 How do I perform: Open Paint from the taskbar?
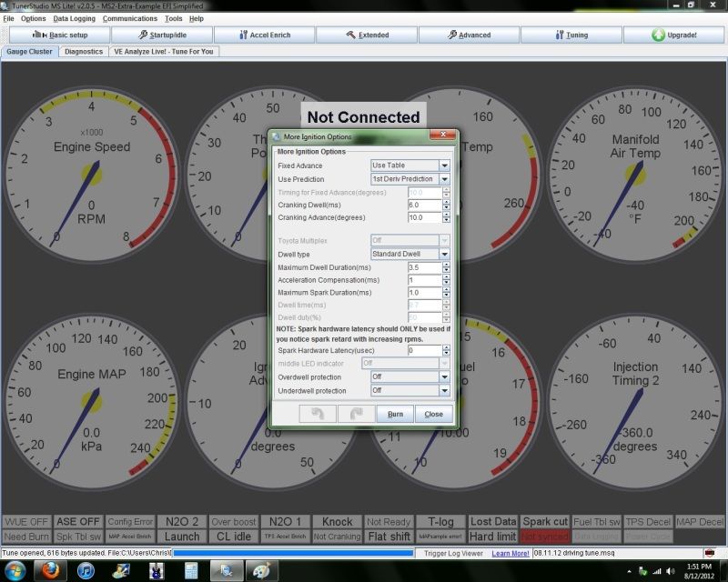[x=261, y=571]
